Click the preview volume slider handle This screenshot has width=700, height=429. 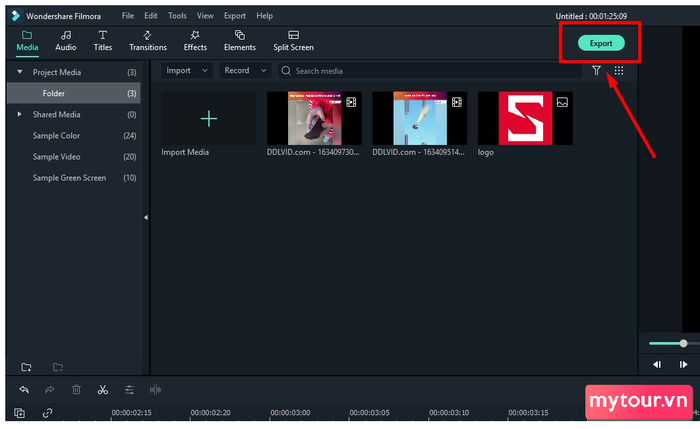[683, 343]
